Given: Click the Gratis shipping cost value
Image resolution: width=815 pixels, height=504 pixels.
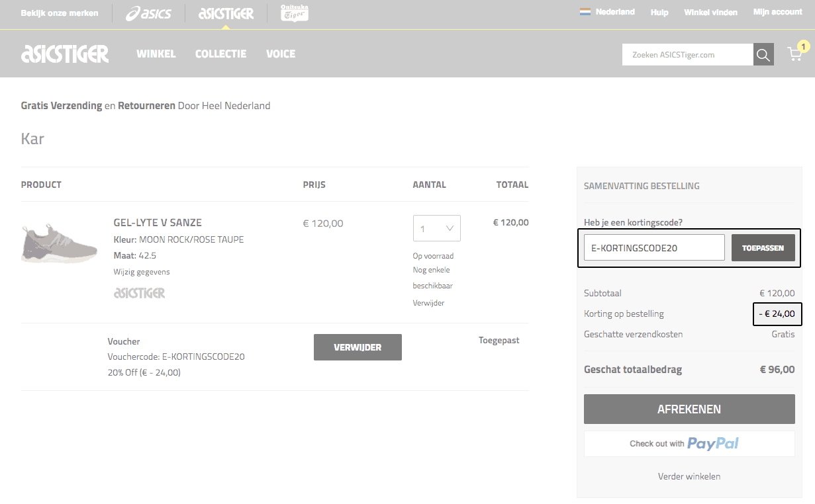Looking at the screenshot, I should coord(783,335).
